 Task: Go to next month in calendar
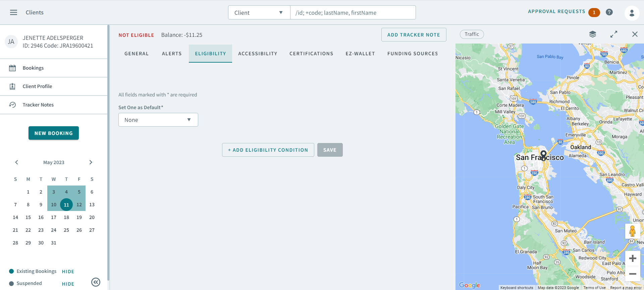(91, 162)
